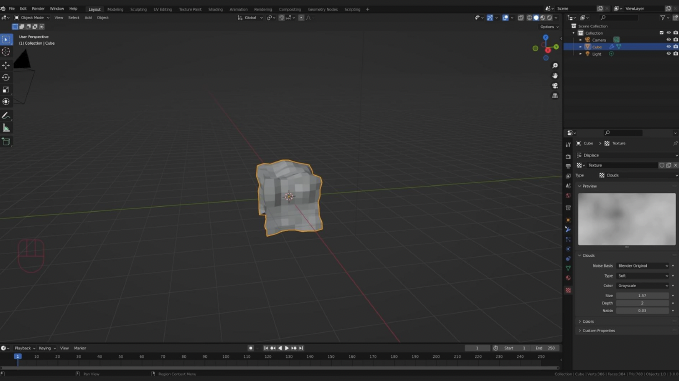
Task: Toggle the camera view icon
Action: (555, 86)
